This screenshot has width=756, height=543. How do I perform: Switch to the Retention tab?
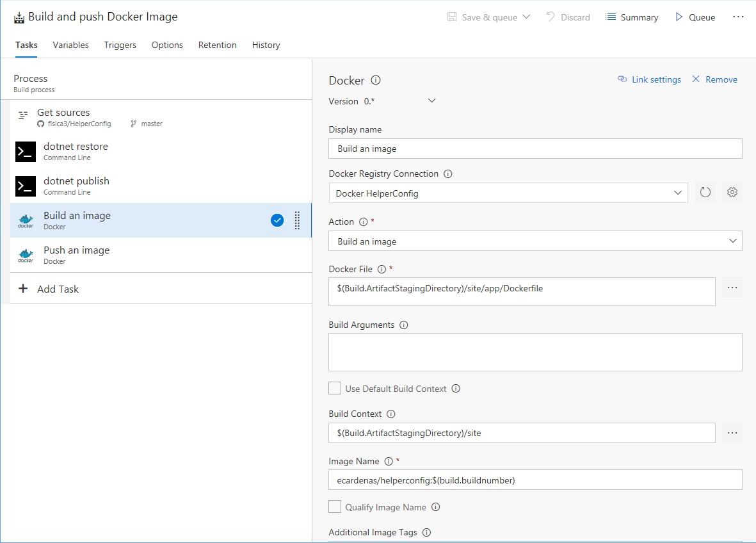click(218, 45)
